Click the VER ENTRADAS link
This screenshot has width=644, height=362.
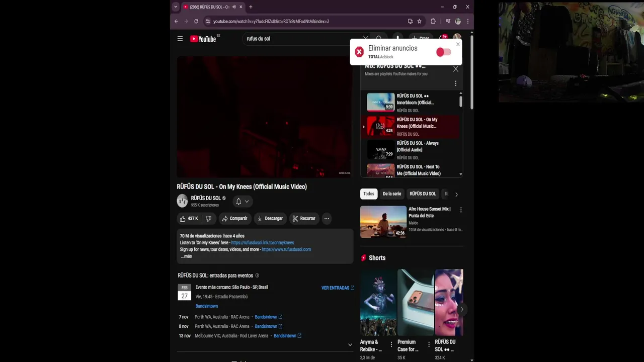[338, 288]
